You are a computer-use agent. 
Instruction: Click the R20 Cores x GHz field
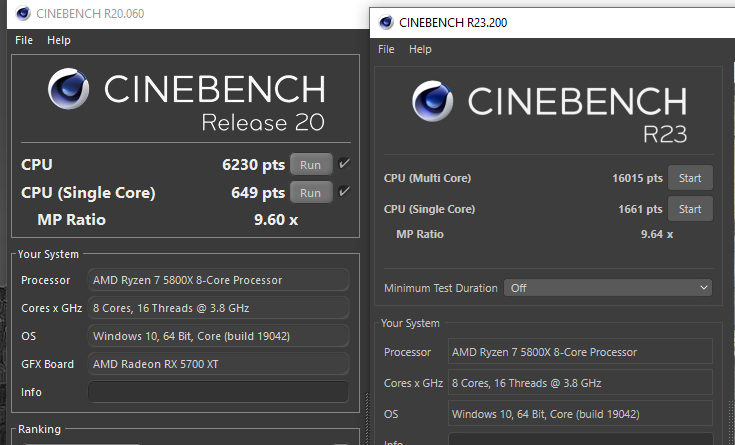point(218,308)
